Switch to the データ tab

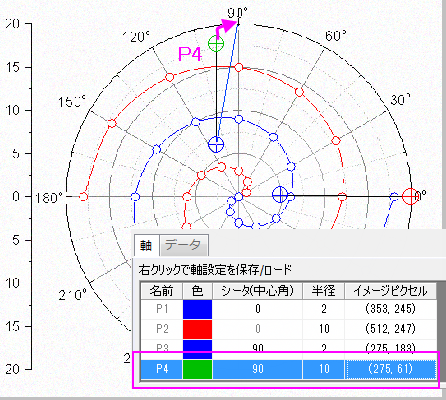184,245
